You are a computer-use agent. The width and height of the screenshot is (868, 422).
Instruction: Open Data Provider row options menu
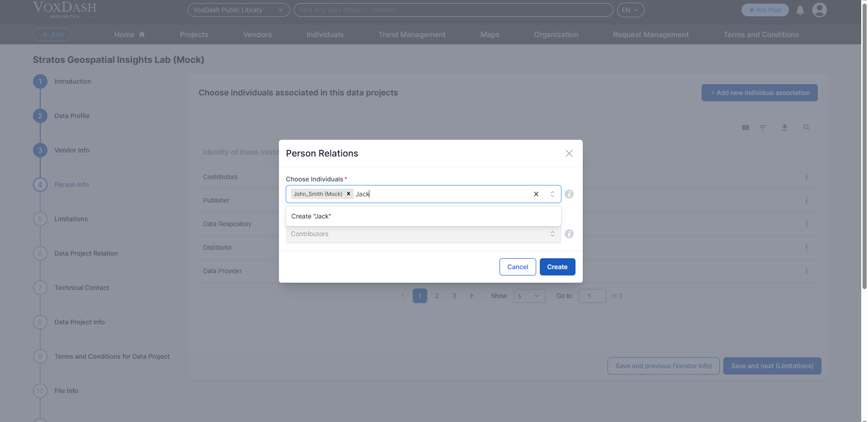(806, 271)
